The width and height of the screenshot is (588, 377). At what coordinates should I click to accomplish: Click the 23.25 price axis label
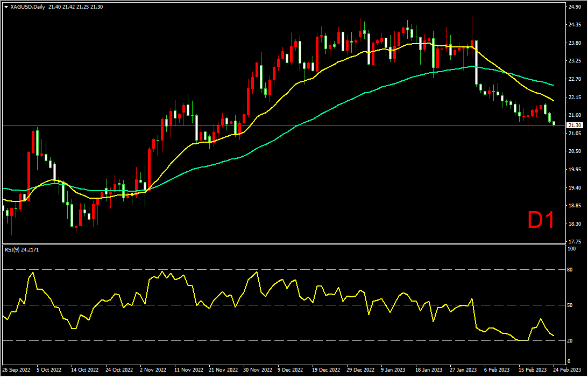[575, 61]
